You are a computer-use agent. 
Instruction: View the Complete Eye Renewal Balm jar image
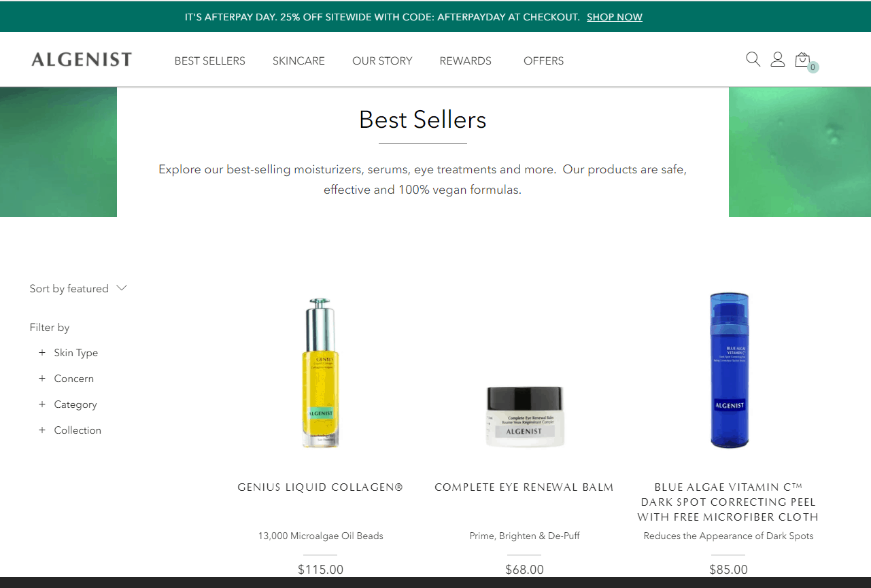click(x=525, y=416)
